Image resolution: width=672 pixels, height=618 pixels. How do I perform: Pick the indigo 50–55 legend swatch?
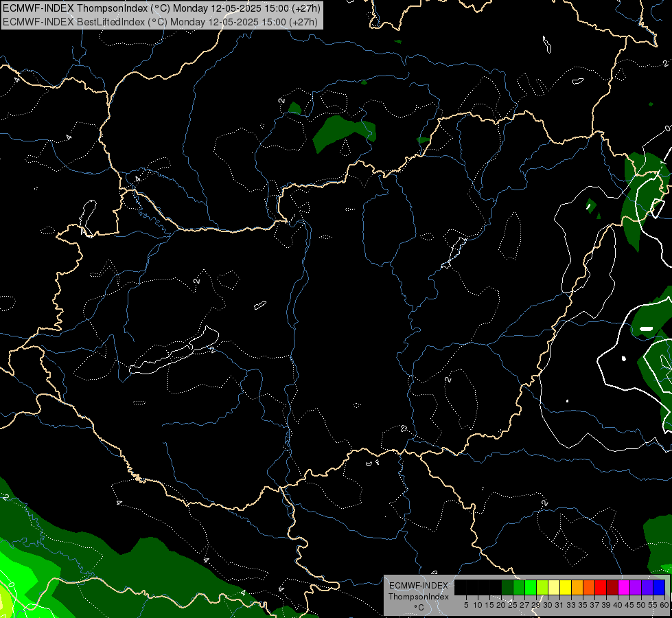647,587
